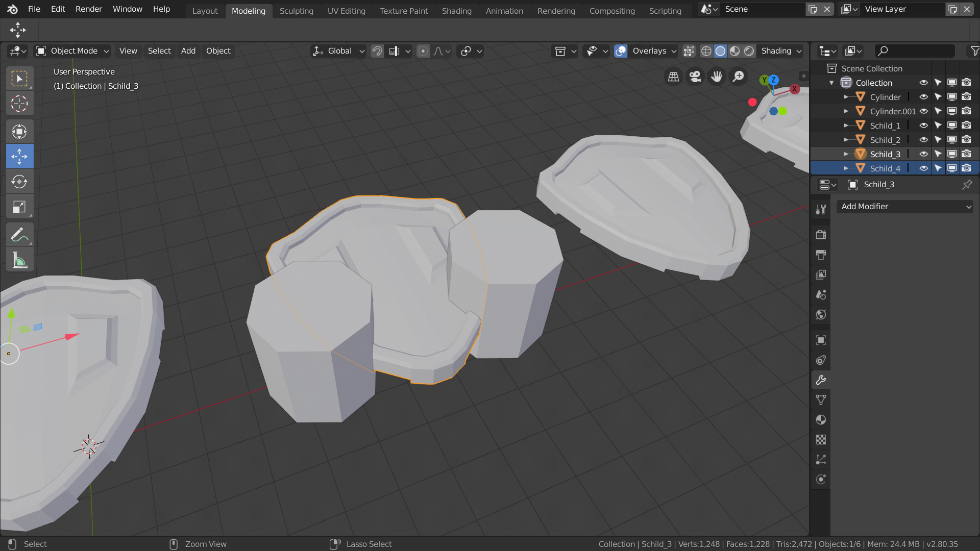Open the Object Mode dropdown
Image resolution: width=980 pixels, height=551 pixels.
72,51
